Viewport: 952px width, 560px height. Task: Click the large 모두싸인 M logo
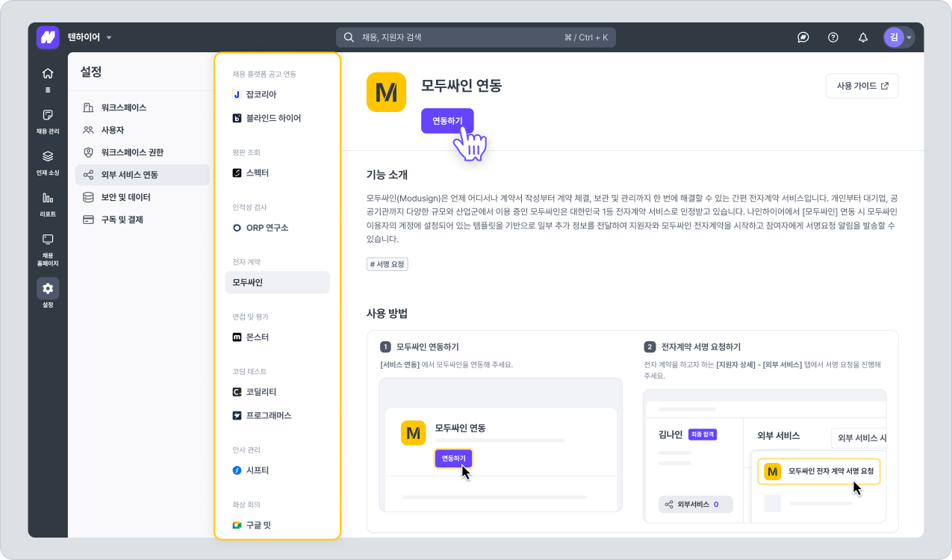(386, 93)
